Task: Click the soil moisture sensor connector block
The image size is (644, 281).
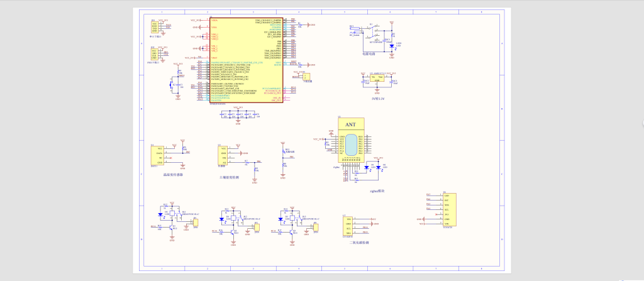Action: (x=221, y=155)
